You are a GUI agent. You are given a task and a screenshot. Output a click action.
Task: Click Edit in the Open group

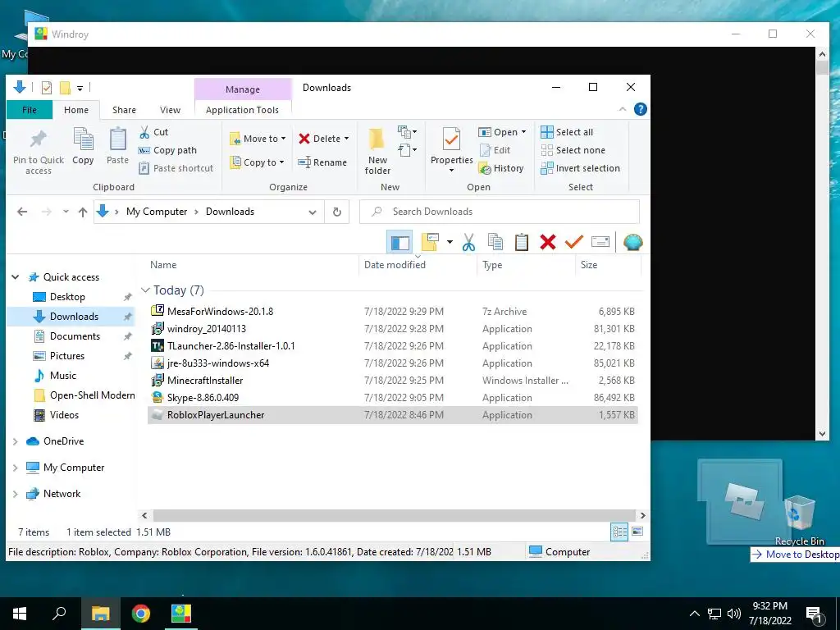(495, 150)
